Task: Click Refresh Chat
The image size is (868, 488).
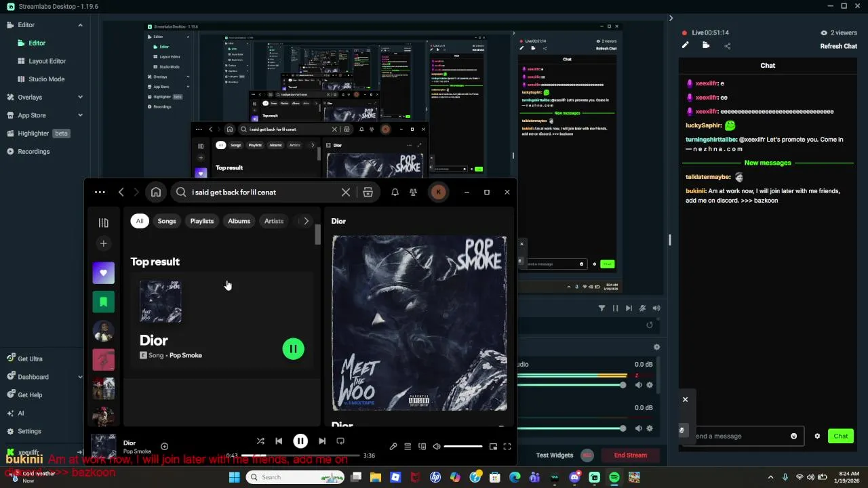Action: [x=838, y=46]
